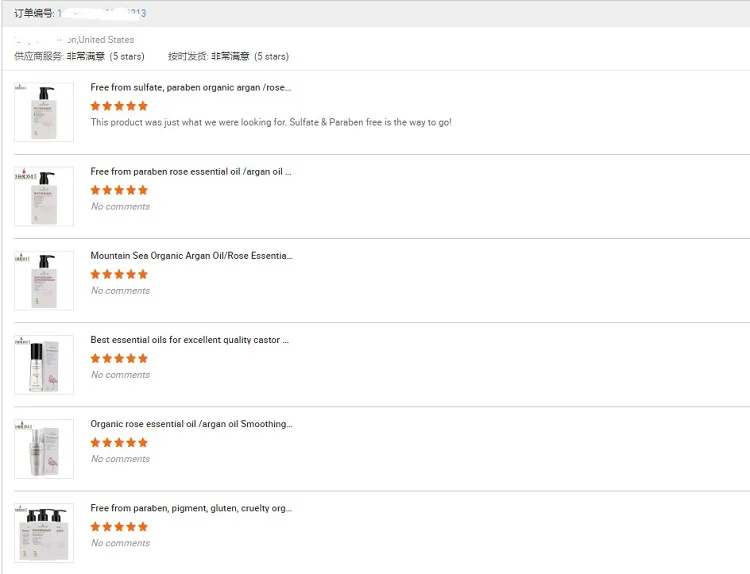
Task: Open 'Mountain Sea Organic Argan Oil' product link
Action: pyautogui.click(x=191, y=256)
